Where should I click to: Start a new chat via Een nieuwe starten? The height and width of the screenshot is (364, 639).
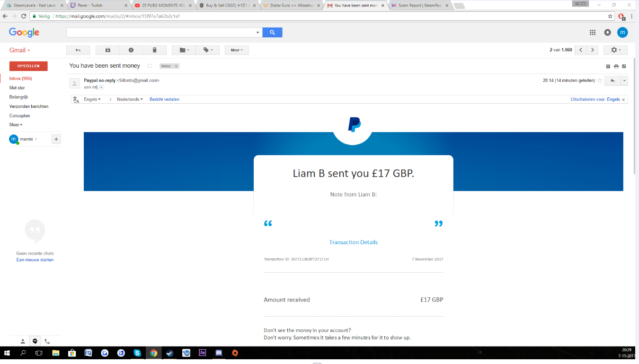(35, 260)
